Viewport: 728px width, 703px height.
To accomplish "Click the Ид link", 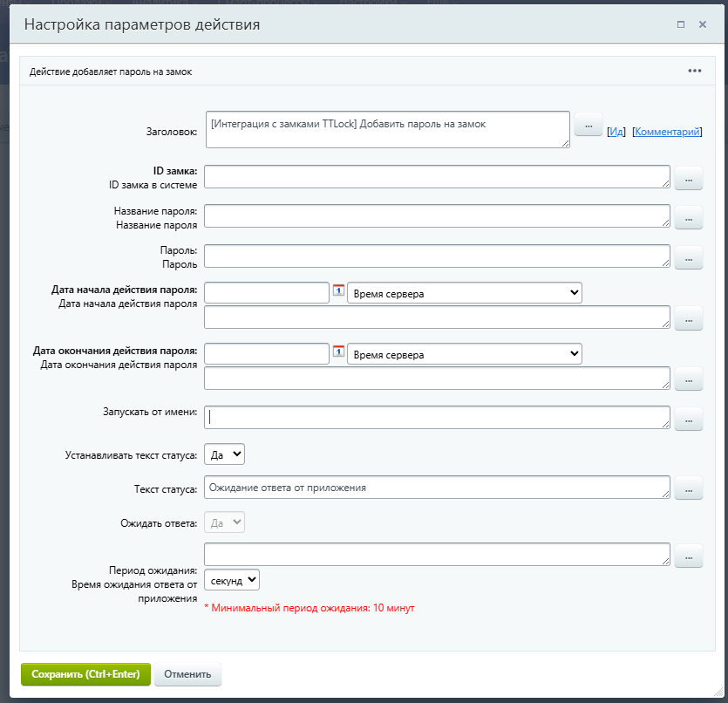I will [616, 132].
